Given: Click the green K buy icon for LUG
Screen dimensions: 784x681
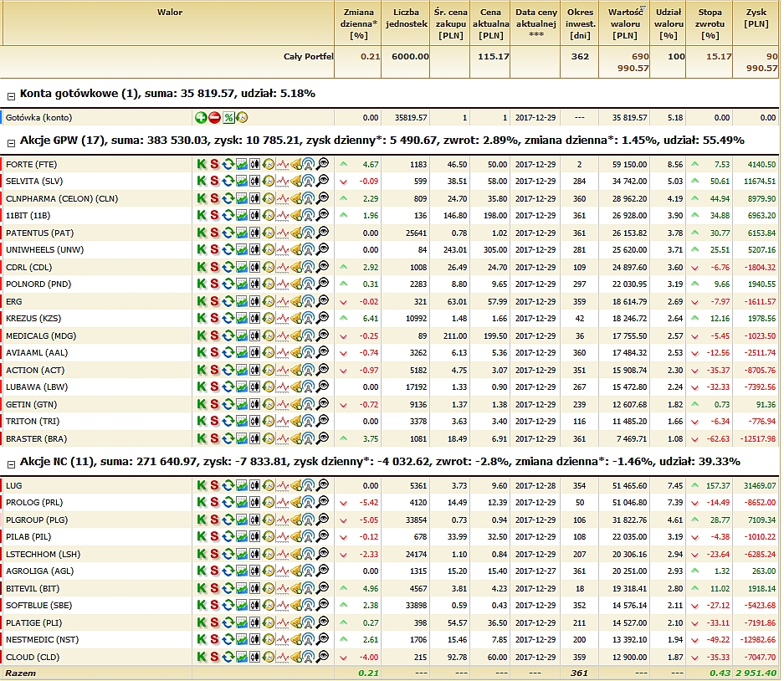Looking at the screenshot, I should point(201,485).
